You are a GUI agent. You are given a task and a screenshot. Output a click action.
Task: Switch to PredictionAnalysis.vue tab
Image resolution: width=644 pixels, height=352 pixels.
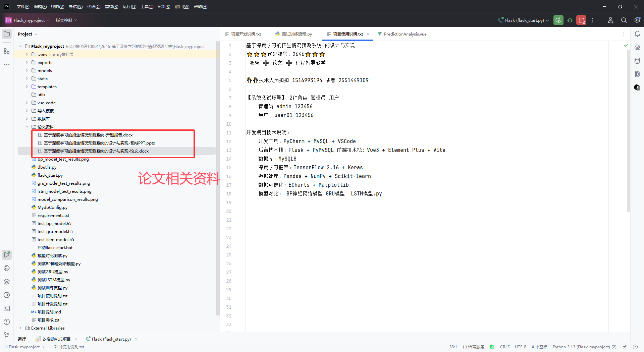click(402, 34)
